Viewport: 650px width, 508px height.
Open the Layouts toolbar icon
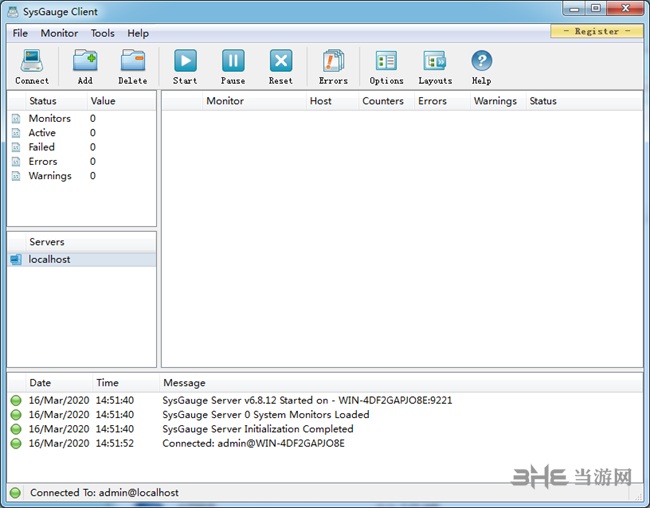(435, 61)
